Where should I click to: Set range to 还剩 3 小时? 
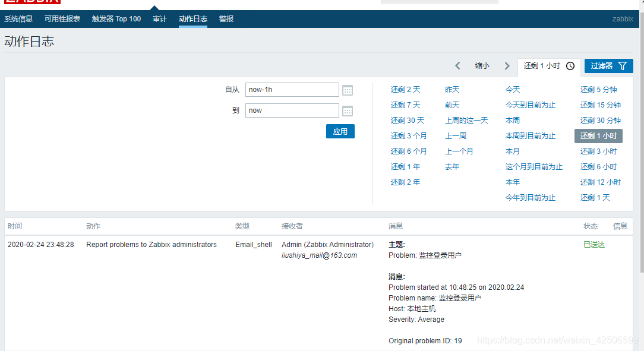598,151
